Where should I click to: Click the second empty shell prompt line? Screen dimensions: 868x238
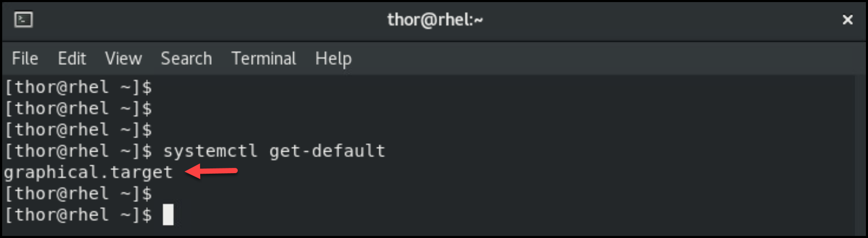pos(78,109)
